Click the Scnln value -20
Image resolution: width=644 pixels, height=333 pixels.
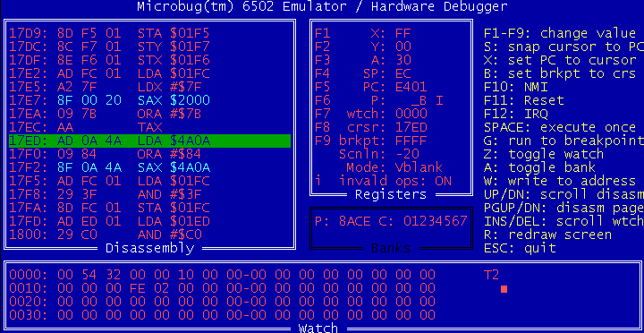point(408,154)
